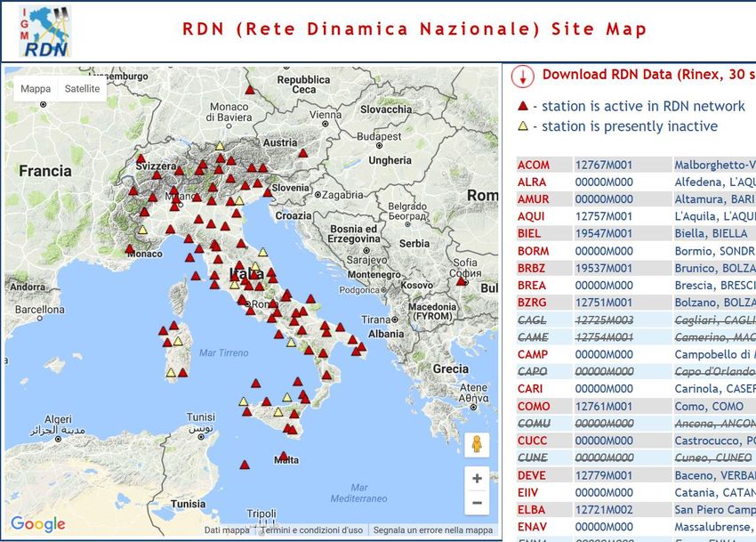Click the red download arrow circle icon

click(x=523, y=77)
